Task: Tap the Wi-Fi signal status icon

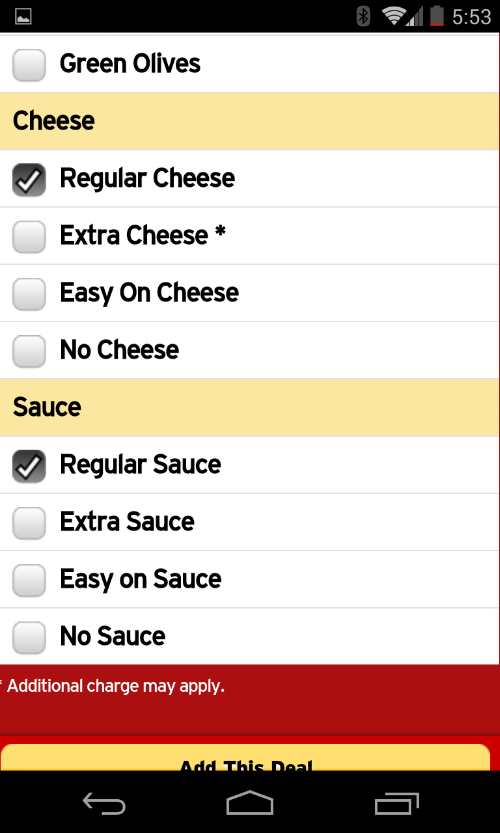Action: (x=394, y=16)
